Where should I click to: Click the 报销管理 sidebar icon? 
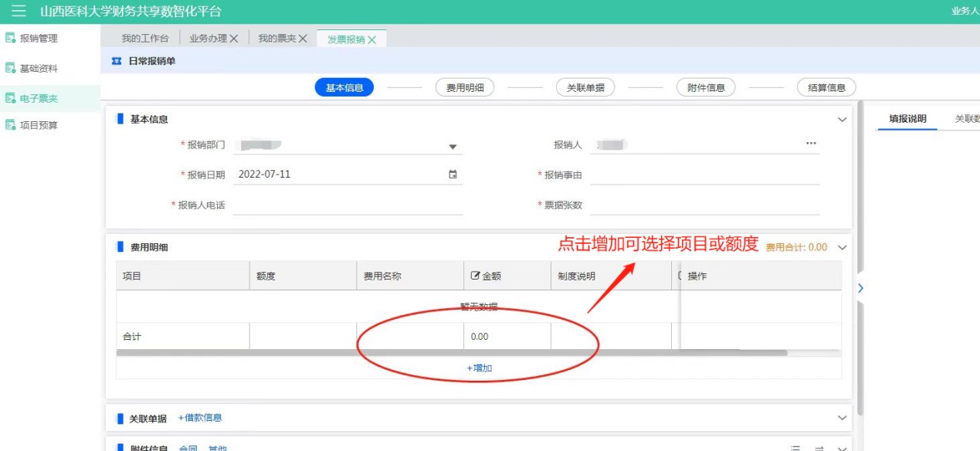tap(11, 38)
